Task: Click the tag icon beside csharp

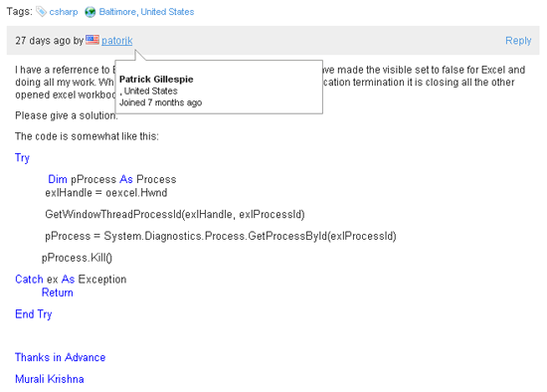Action: (x=41, y=12)
